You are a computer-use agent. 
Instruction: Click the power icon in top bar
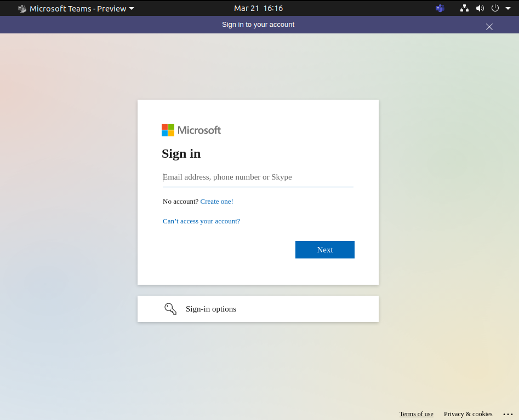[x=495, y=8]
